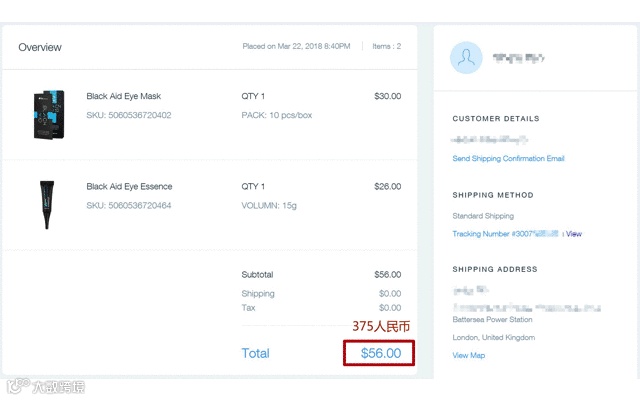Click the Eye Essence $26.00 price
The height and width of the screenshot is (400, 640).
point(387,186)
